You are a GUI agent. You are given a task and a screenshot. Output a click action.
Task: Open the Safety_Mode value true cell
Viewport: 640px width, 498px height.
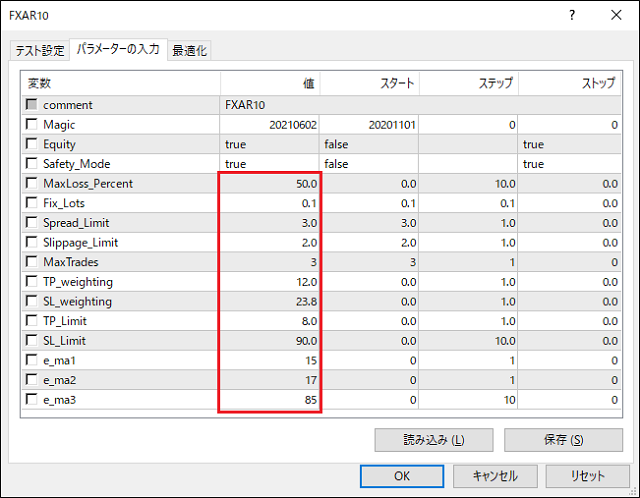(x=270, y=164)
